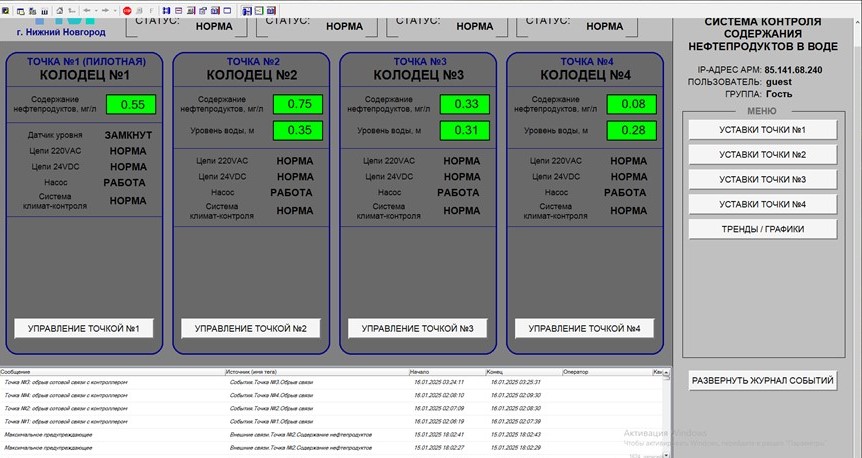This screenshot has height=458, width=862.
Task: Click the home icon in top toolbar
Action: (x=60, y=10)
